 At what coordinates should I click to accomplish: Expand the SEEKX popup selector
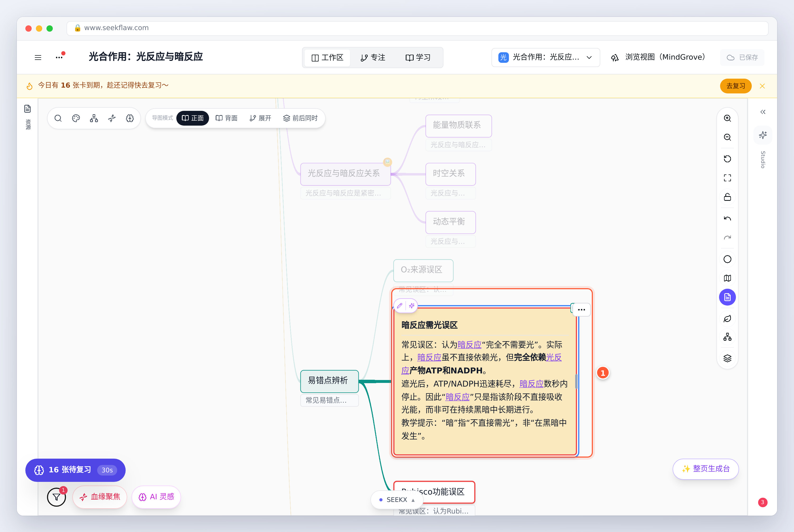(x=397, y=500)
